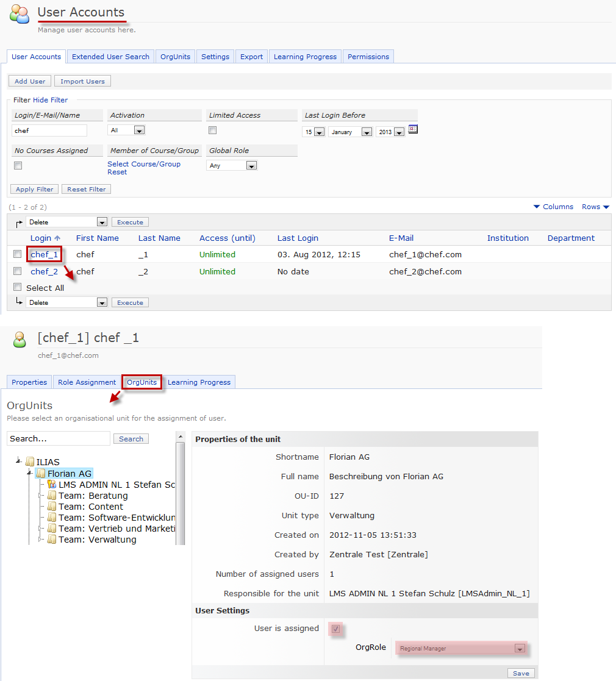Click the OrgUnits Search text field
The width and height of the screenshot is (616, 681).
pos(59,438)
